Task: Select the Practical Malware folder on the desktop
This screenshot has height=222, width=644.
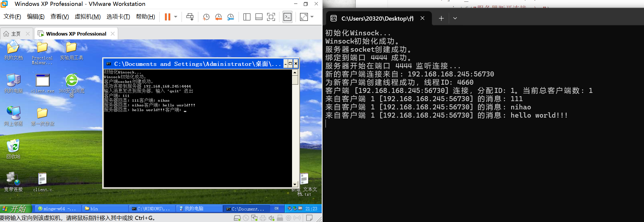Action: click(x=42, y=53)
